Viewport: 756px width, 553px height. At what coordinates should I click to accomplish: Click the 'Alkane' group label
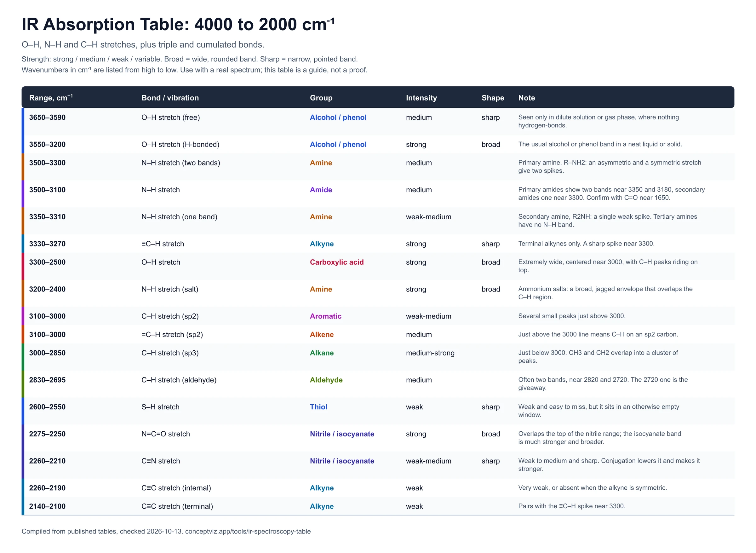click(322, 353)
